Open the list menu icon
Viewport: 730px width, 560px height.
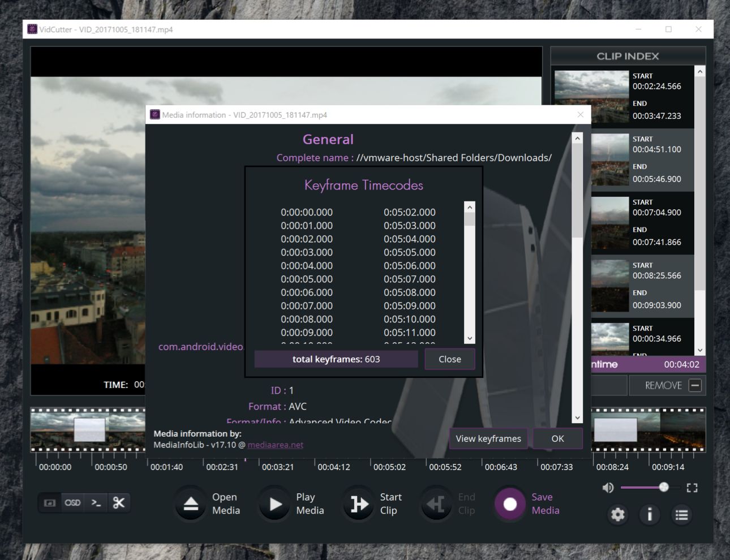click(681, 514)
